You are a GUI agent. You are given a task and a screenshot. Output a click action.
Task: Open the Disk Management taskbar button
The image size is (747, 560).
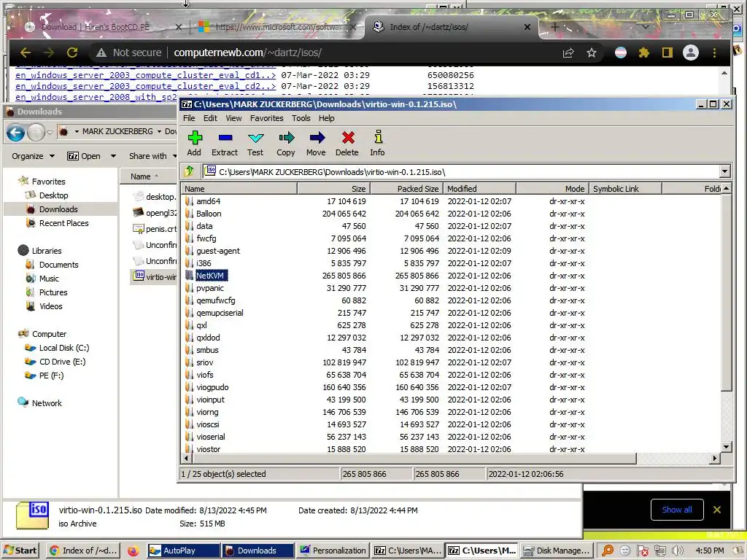click(x=557, y=551)
